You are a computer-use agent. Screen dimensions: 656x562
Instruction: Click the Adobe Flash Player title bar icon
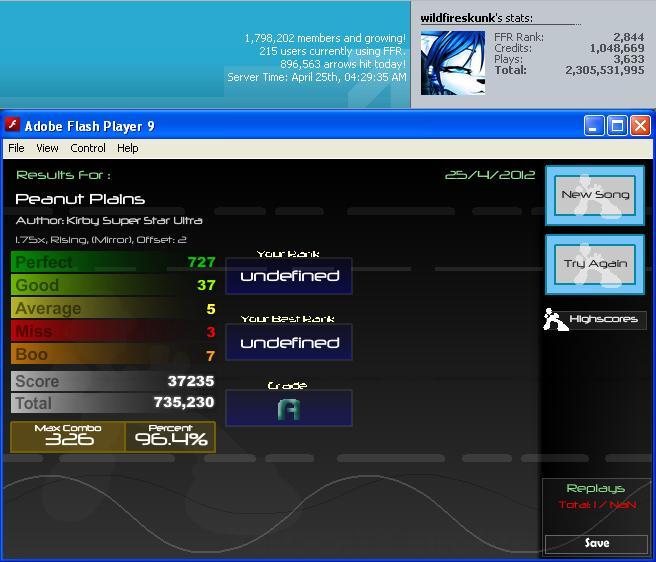click(13, 125)
